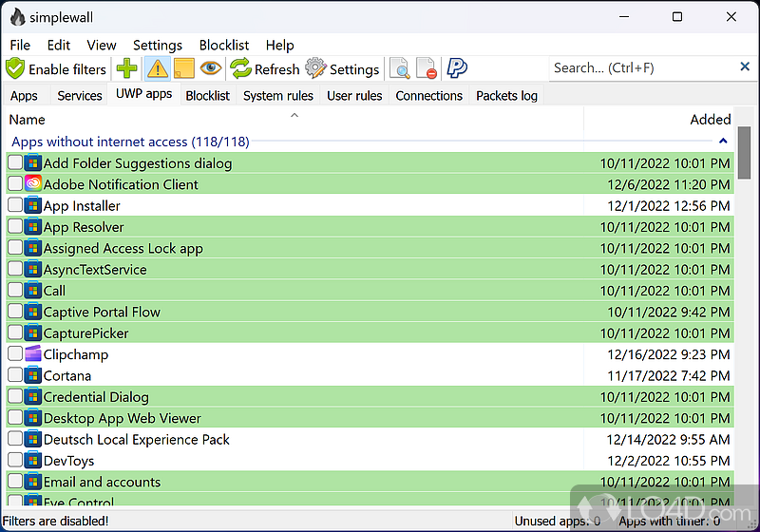Click the App Installer store icon
Viewport: 760px width, 532px height.
pyautogui.click(x=33, y=205)
